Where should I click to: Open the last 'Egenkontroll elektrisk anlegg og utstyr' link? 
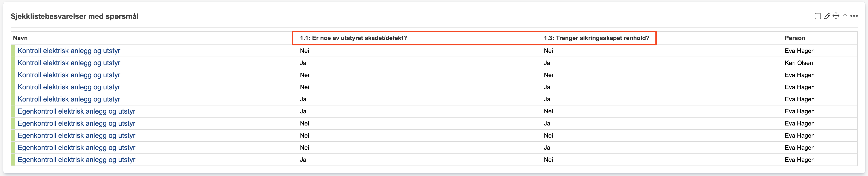tap(76, 160)
